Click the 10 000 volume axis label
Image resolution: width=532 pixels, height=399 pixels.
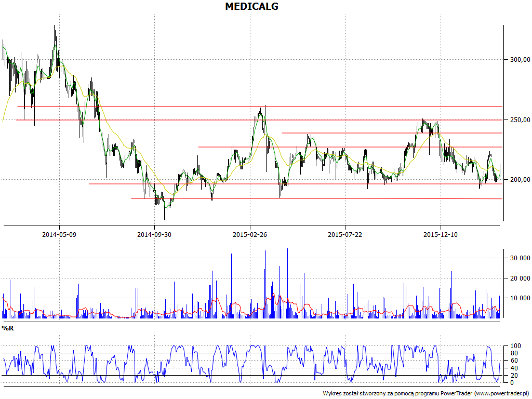click(520, 298)
